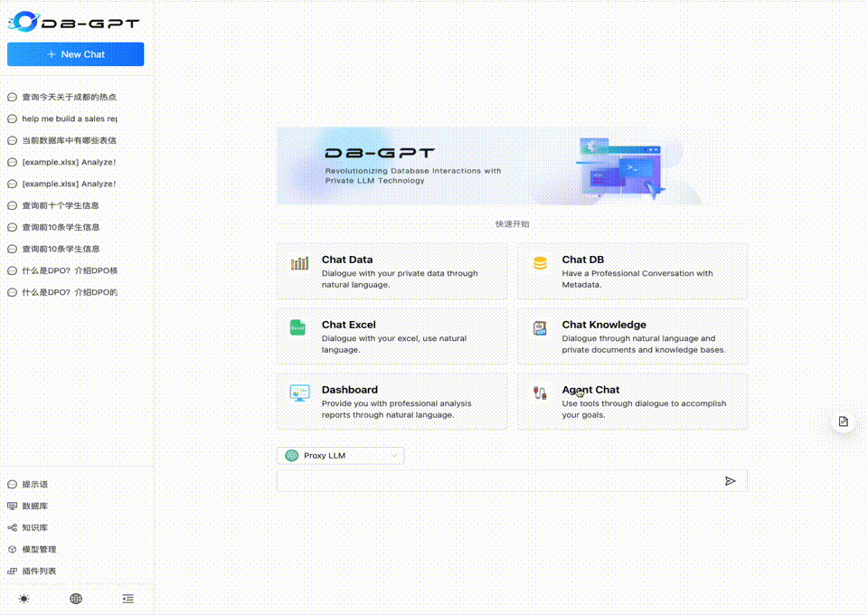Click chat bubble icon beside '查询前十个学生信息'
Viewport: 868px width, 615px height.
point(12,205)
